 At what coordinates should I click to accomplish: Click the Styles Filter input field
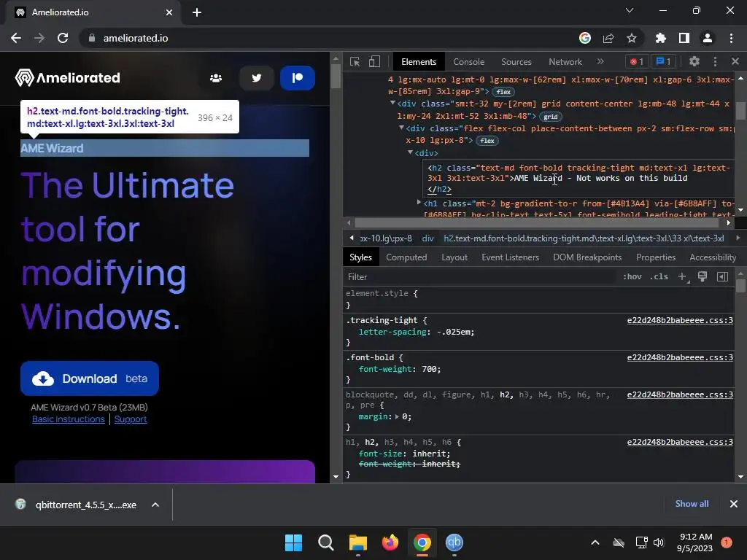tap(480, 276)
